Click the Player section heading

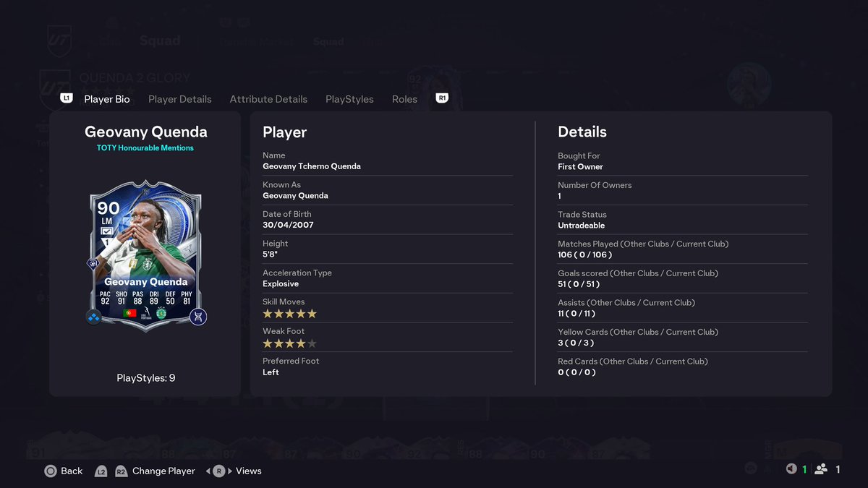pos(284,132)
